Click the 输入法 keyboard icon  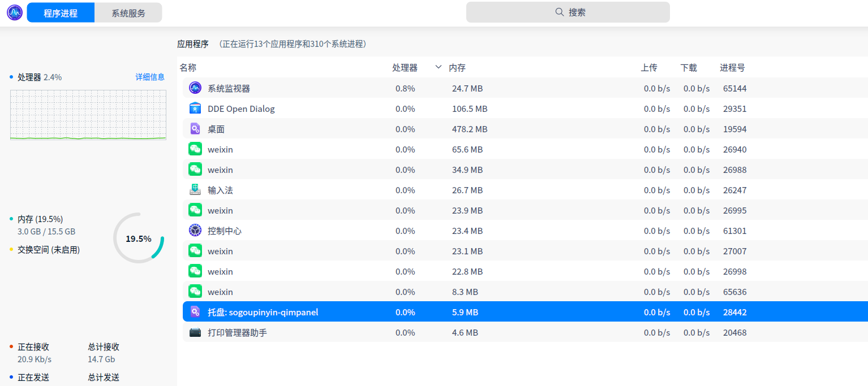[195, 189]
